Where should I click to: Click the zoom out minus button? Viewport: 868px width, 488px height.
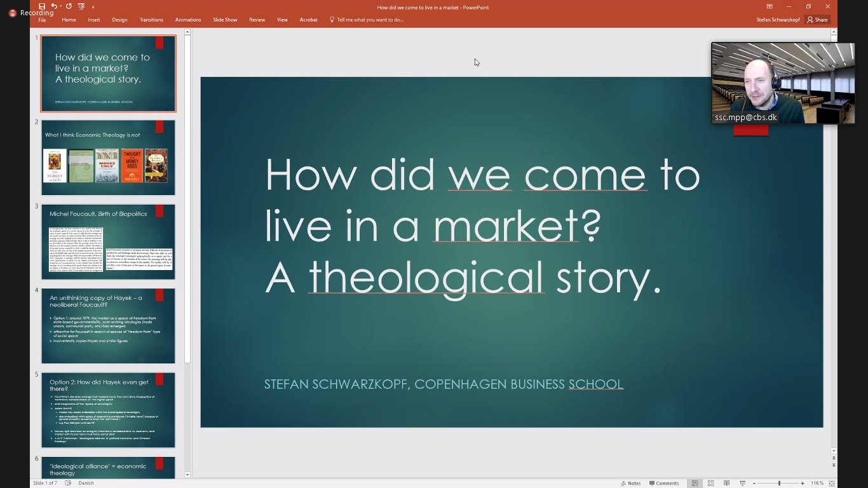(x=754, y=484)
